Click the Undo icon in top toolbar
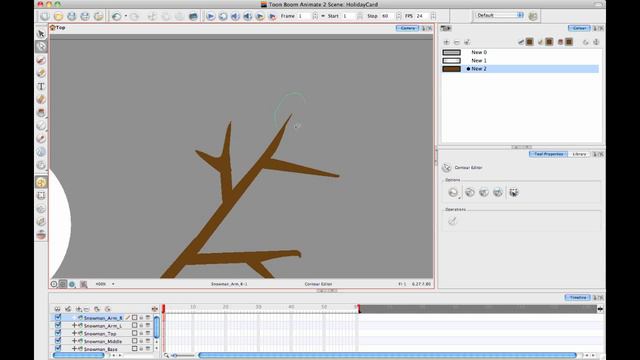 [x=117, y=16]
